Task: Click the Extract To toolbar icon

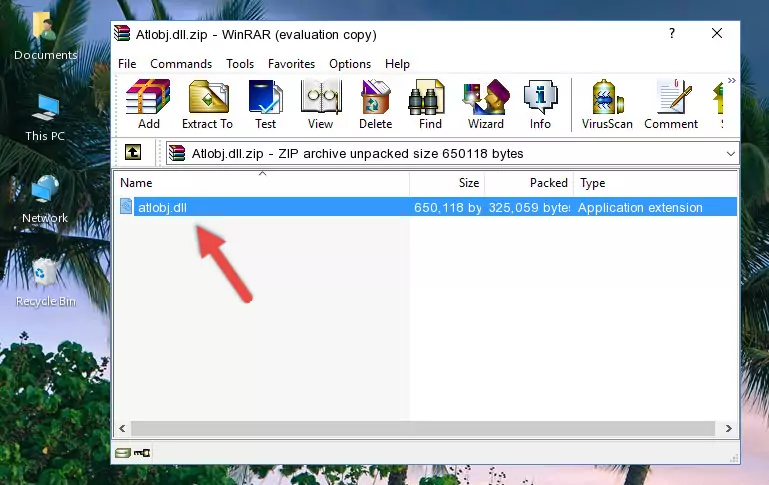Action: pos(207,104)
